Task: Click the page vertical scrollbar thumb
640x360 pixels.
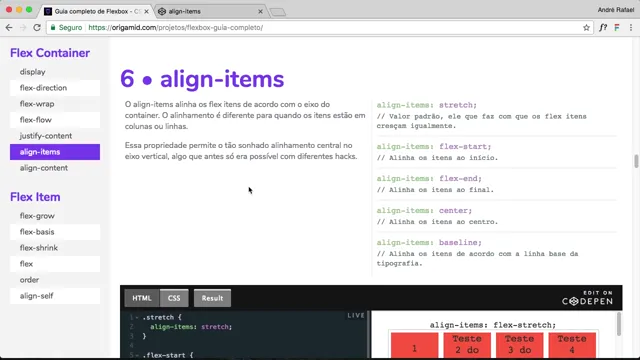Action: (x=636, y=161)
